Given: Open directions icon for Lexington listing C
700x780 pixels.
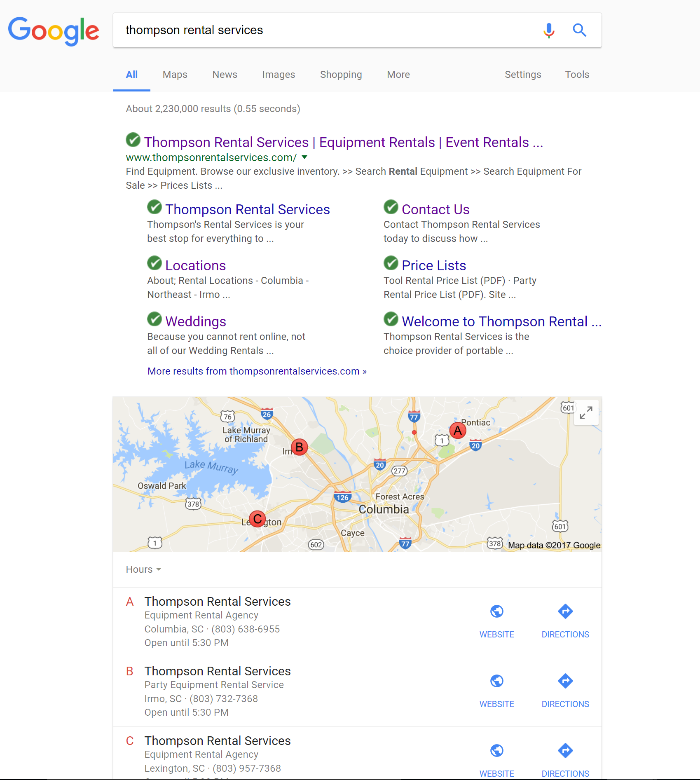Looking at the screenshot, I should click(x=565, y=751).
